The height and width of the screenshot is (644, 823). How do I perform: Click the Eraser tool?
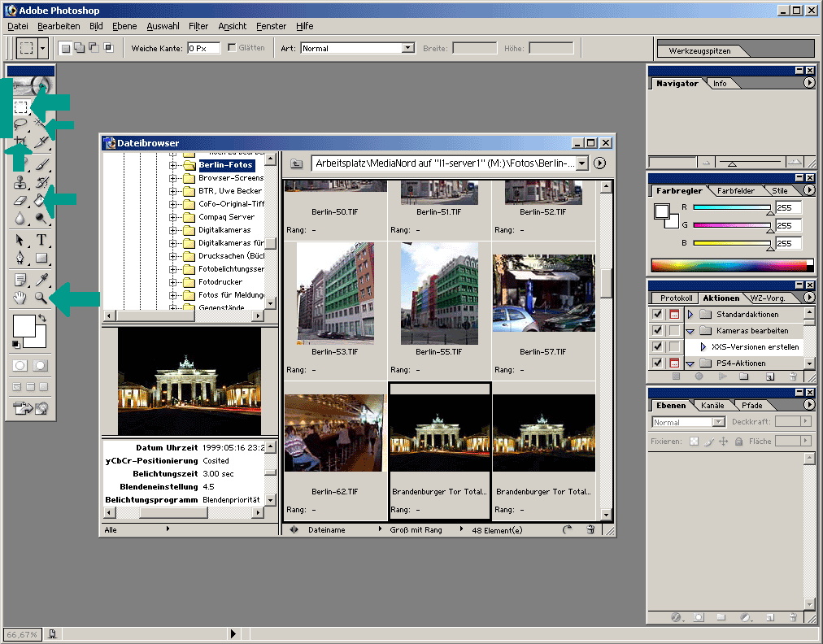pyautogui.click(x=20, y=201)
